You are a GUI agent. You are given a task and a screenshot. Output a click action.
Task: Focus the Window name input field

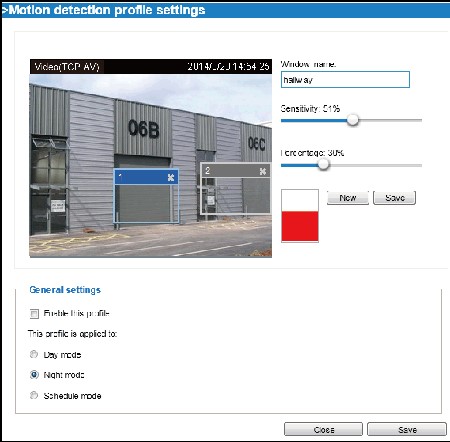[x=345, y=80]
